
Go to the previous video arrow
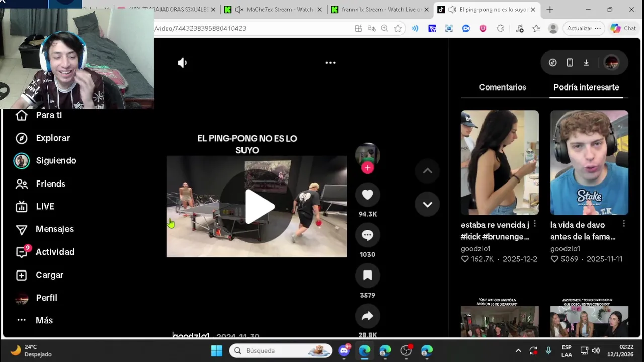coord(427,171)
